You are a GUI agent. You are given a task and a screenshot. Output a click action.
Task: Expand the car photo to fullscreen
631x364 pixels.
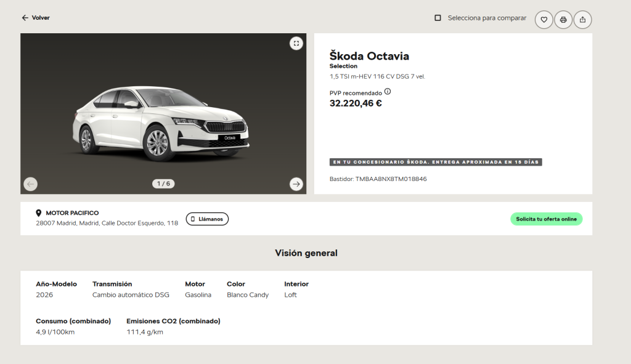(x=296, y=43)
